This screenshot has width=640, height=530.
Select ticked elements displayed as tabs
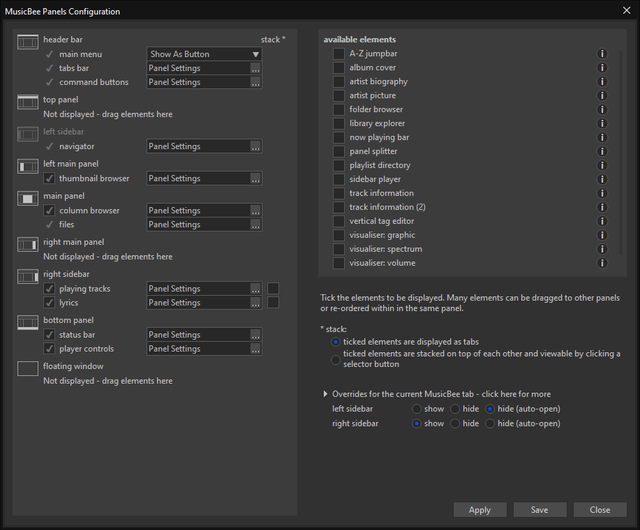tap(335, 341)
